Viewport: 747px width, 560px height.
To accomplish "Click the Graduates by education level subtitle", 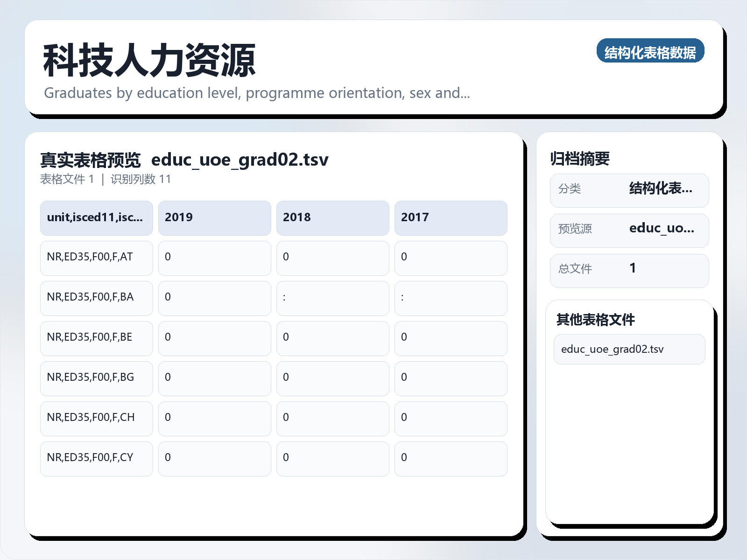I will (x=257, y=93).
